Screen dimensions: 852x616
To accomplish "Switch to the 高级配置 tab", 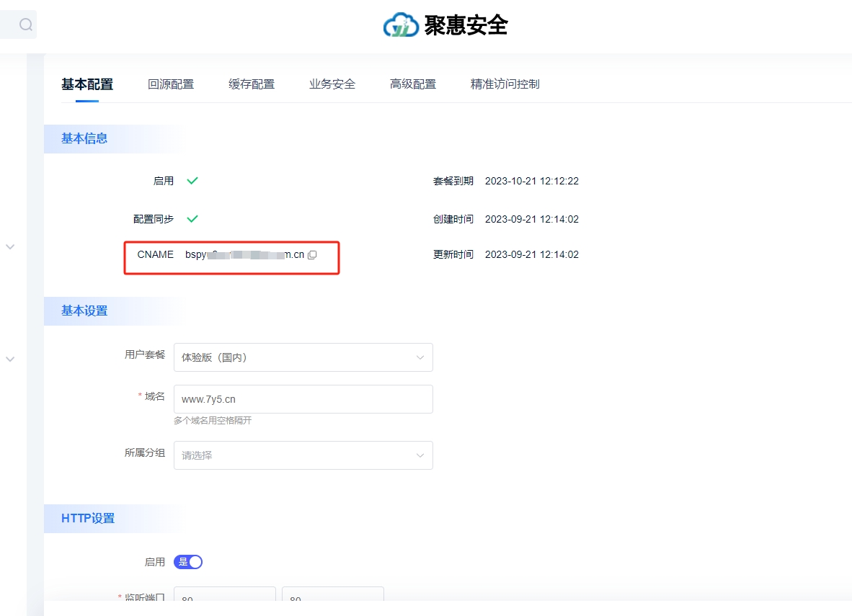I will (x=413, y=84).
